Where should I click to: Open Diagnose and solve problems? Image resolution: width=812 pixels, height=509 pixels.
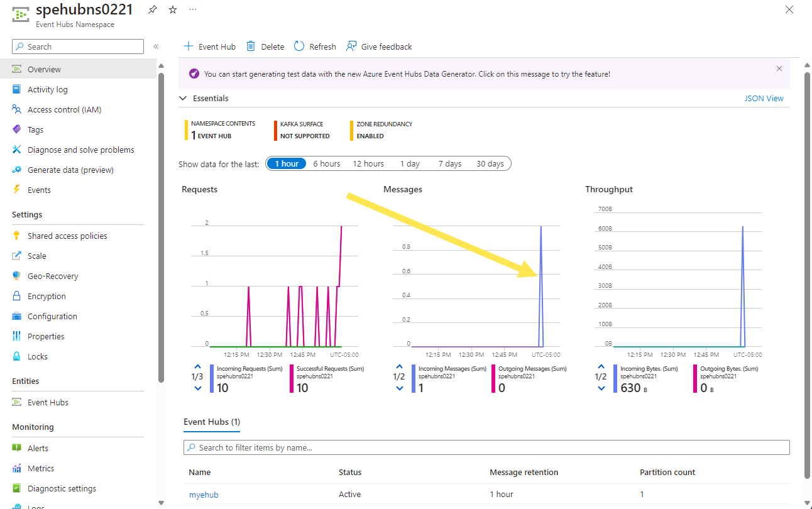coord(80,150)
